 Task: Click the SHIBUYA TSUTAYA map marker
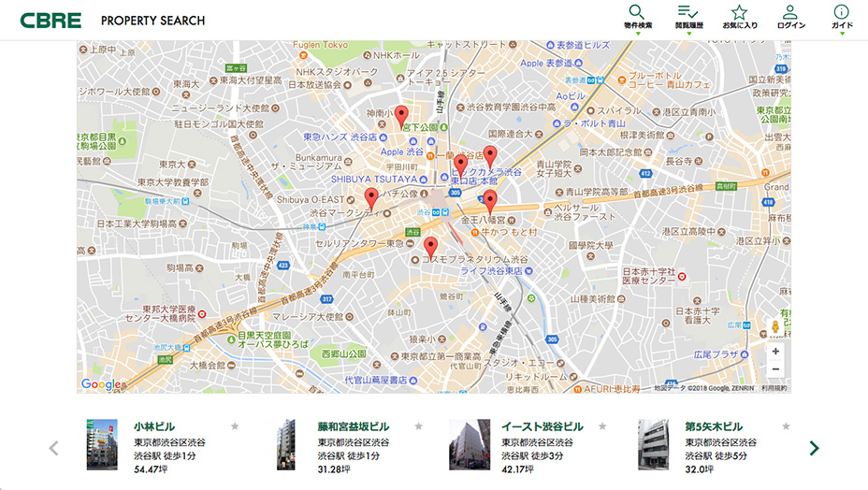click(x=423, y=180)
